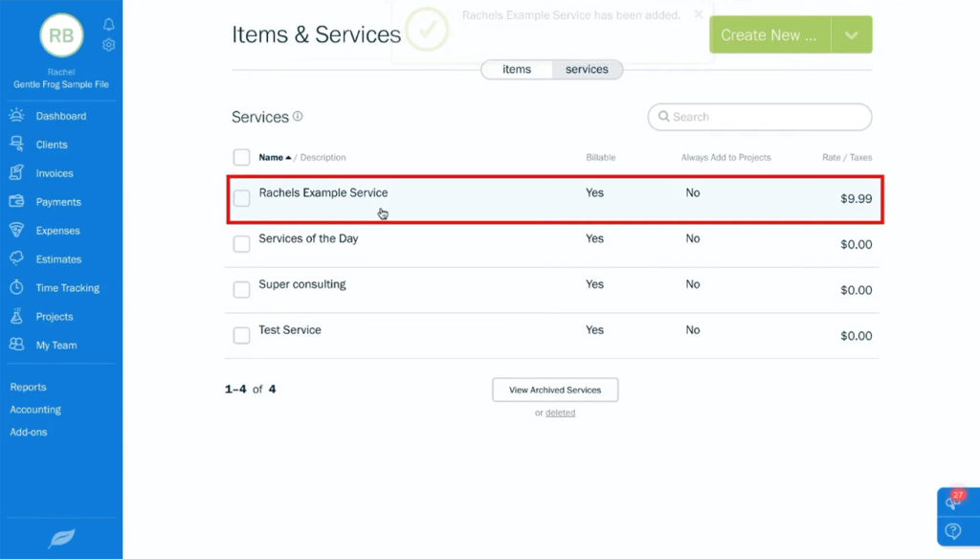Check the Rachels Example Service checkbox

(241, 198)
